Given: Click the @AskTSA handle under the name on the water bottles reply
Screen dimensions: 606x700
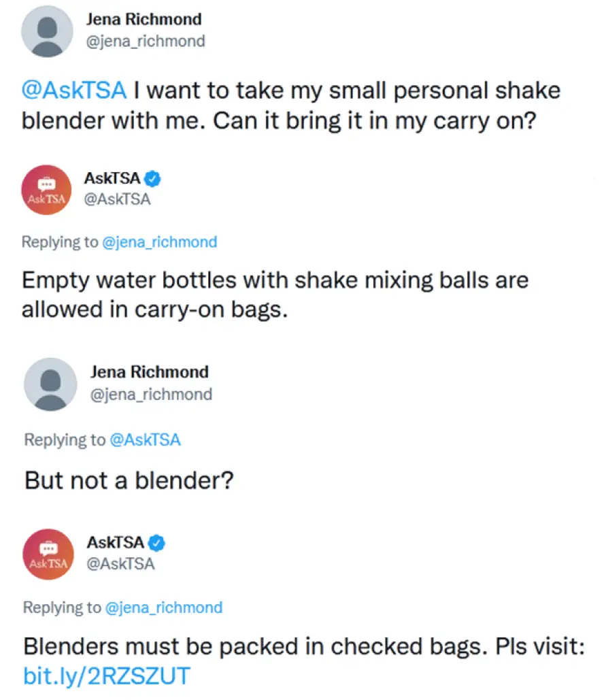Looking at the screenshot, I should 117,199.
